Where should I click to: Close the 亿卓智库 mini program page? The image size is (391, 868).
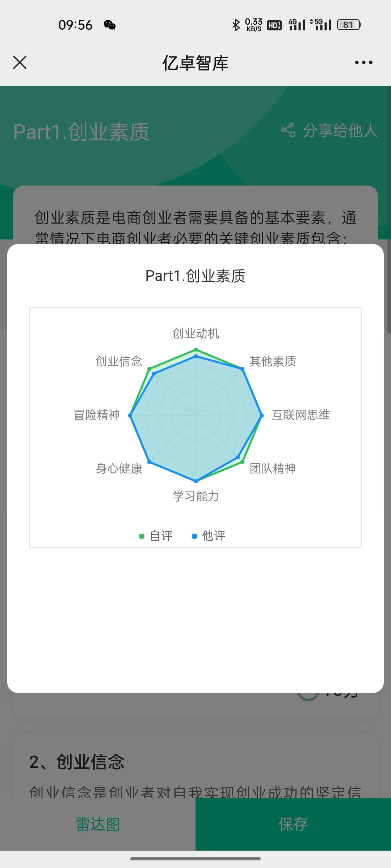tap(20, 62)
